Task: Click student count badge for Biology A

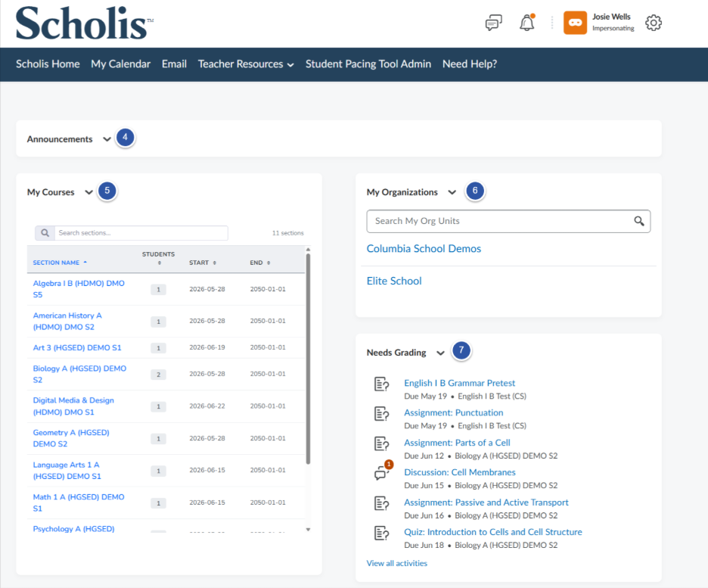Action: (159, 375)
